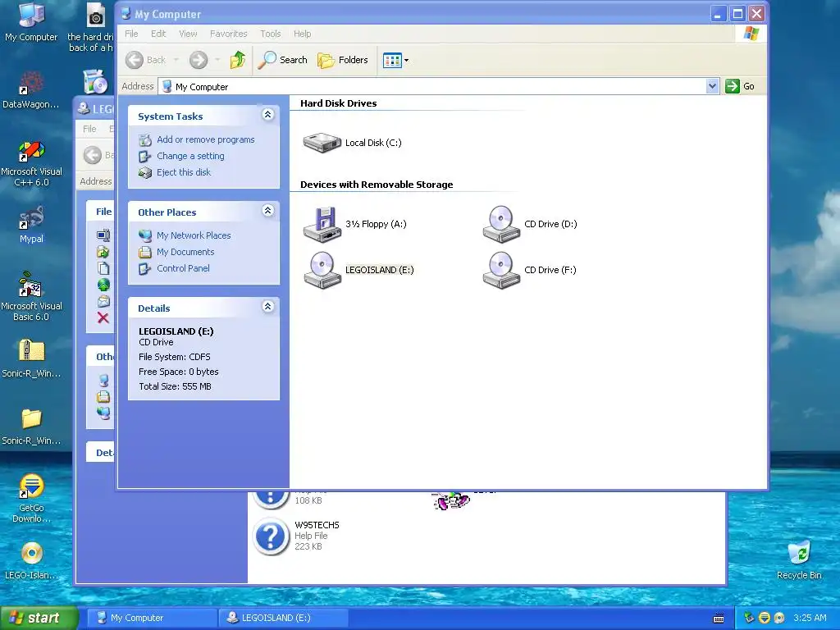840x630 pixels.
Task: Switch to My Computer taskbar button
Action: coord(152,618)
